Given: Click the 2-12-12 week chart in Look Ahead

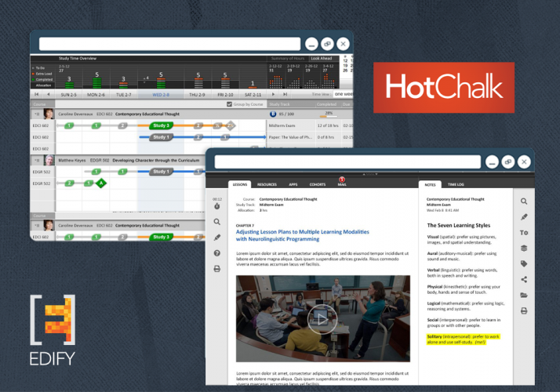Looking at the screenshot, I should pyautogui.click(x=275, y=76).
